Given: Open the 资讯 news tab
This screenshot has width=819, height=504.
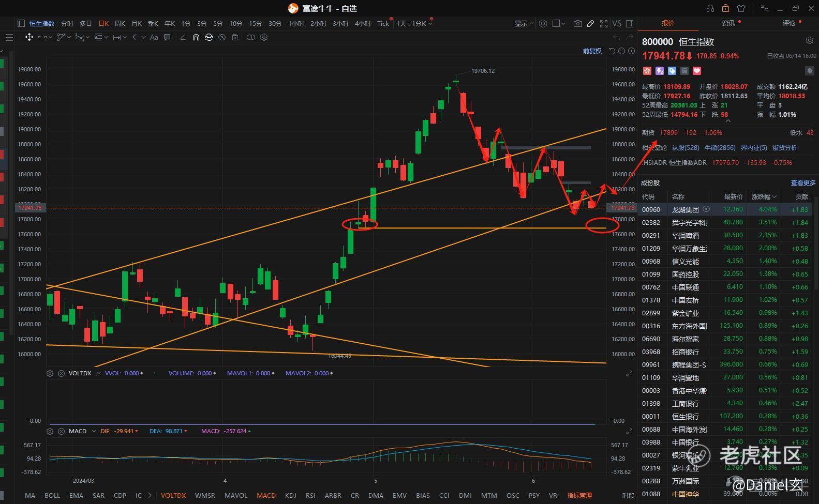Looking at the screenshot, I should (x=728, y=23).
